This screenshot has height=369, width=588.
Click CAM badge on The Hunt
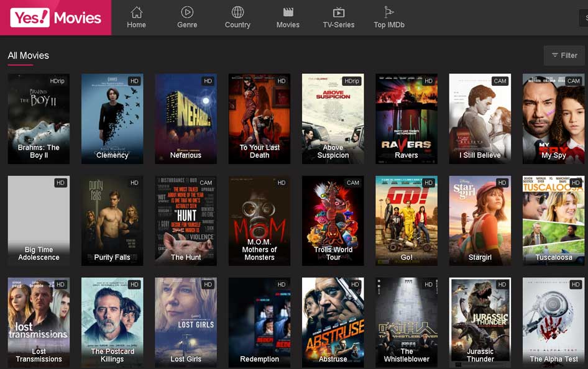[x=206, y=183]
